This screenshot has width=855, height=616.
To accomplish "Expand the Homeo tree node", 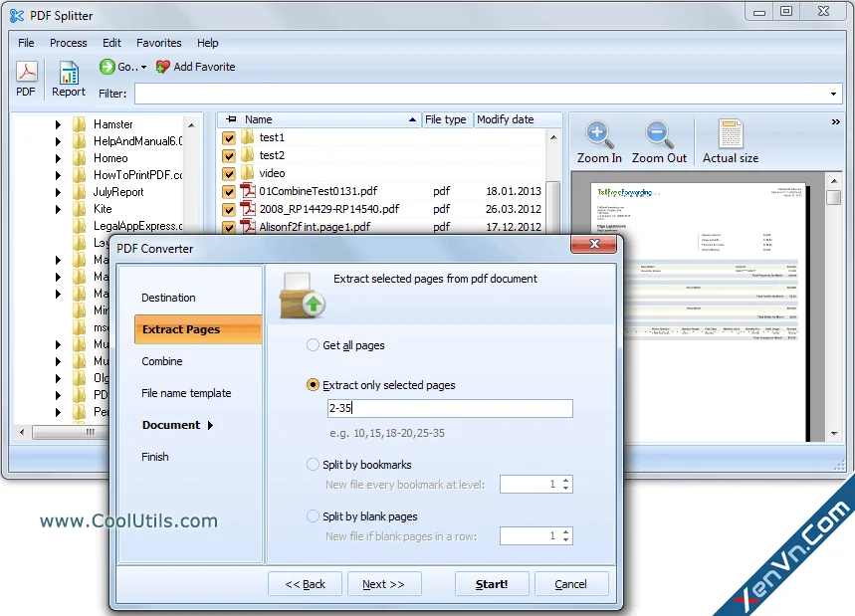I will pos(58,158).
